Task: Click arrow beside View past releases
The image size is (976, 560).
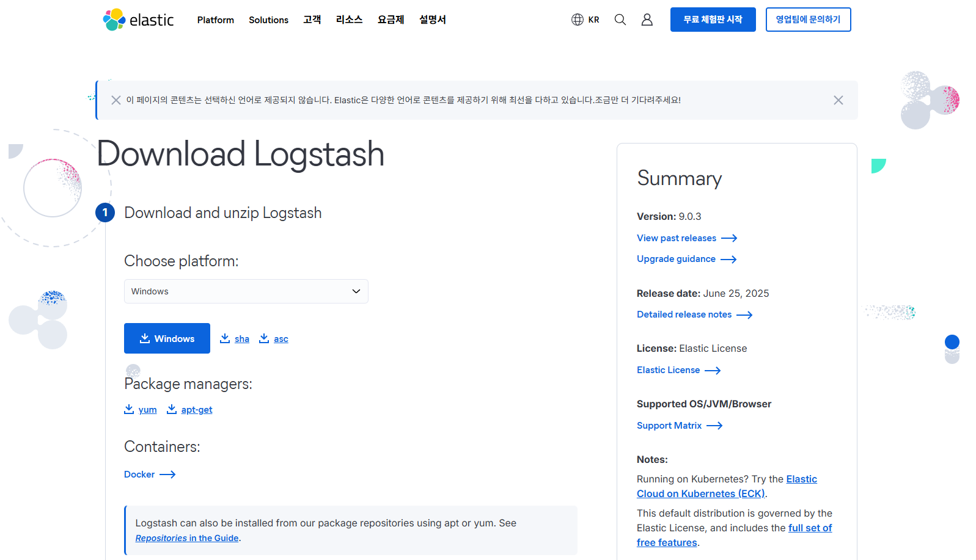Action: pos(729,238)
